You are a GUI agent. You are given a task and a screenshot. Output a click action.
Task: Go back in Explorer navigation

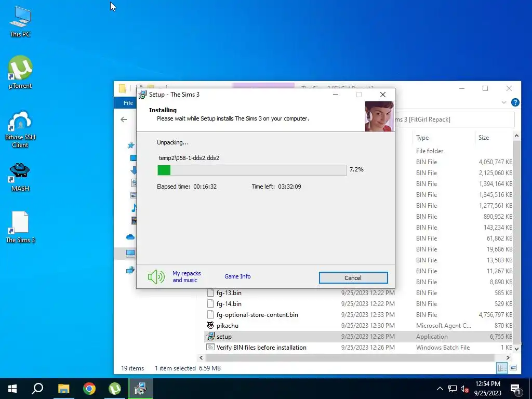point(124,119)
